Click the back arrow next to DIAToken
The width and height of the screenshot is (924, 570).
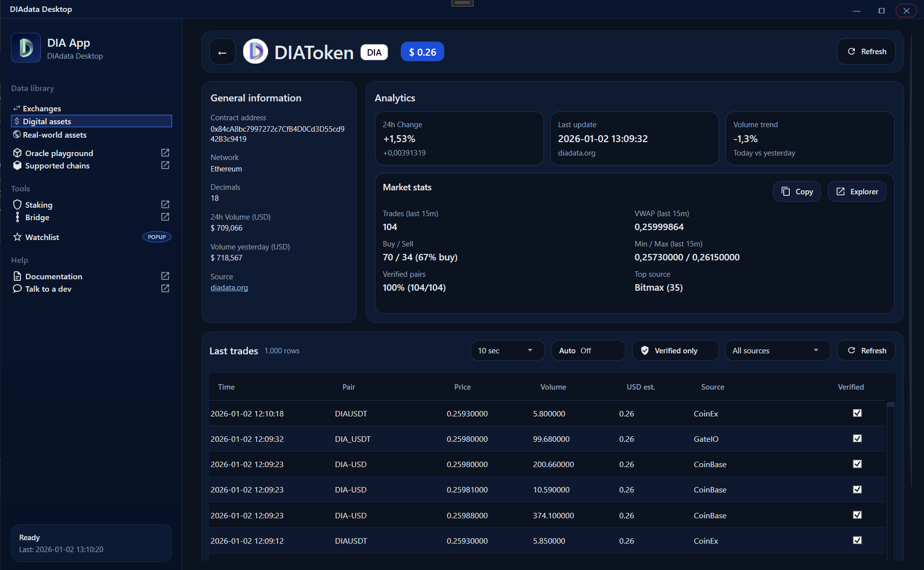coord(222,52)
